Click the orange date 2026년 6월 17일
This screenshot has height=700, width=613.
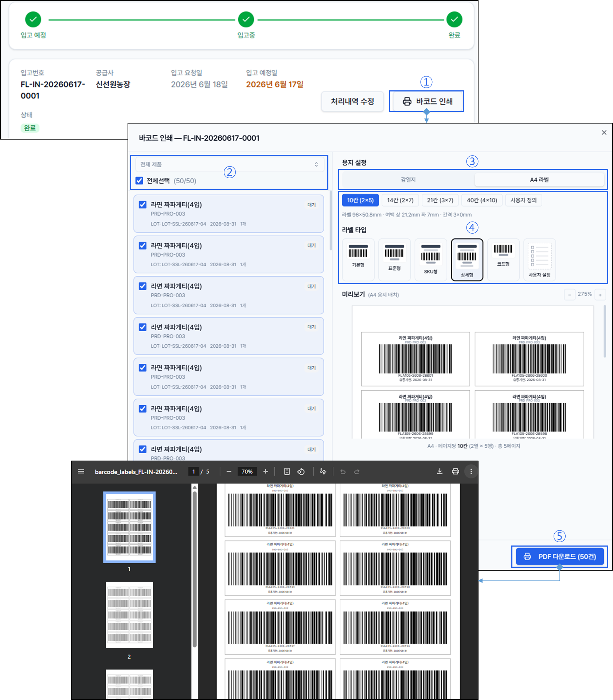pyautogui.click(x=274, y=84)
